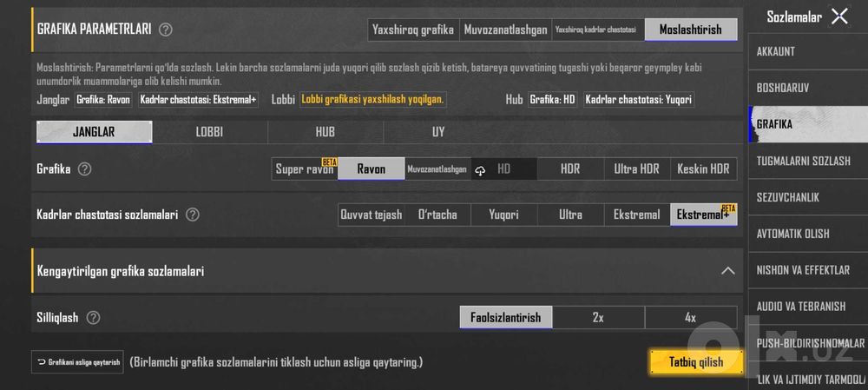868x390 pixels.
Task: Select Muvozanatlashgan preset in top bar
Action: pyautogui.click(x=505, y=30)
